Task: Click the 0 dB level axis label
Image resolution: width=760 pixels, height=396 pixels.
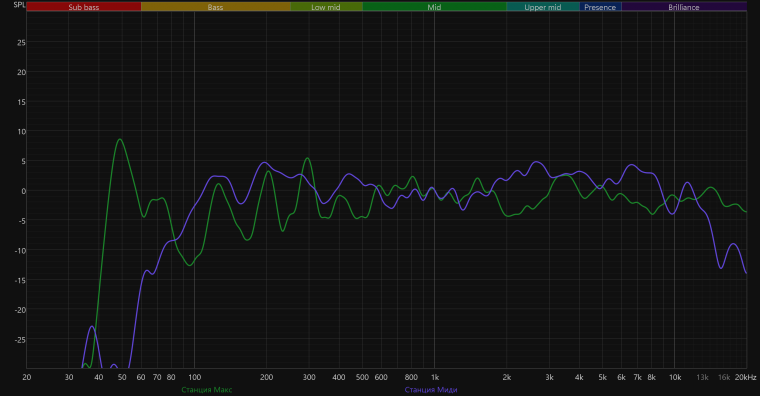Action: pos(23,191)
